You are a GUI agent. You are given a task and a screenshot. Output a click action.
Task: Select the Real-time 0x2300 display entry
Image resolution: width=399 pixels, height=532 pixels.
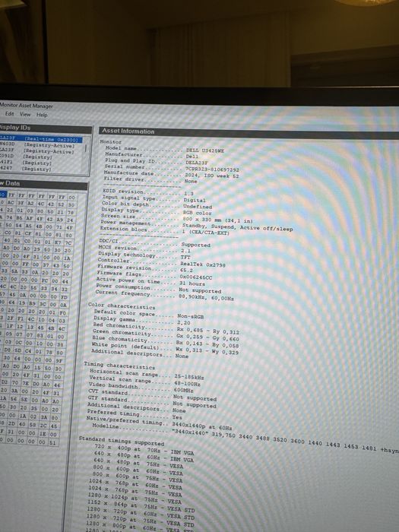(x=41, y=139)
